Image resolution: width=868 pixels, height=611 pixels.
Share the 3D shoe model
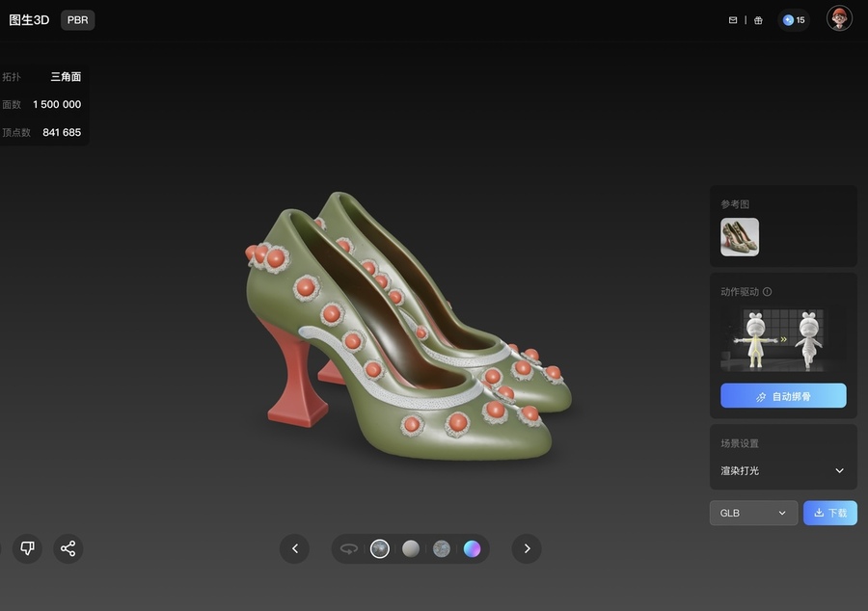[68, 548]
